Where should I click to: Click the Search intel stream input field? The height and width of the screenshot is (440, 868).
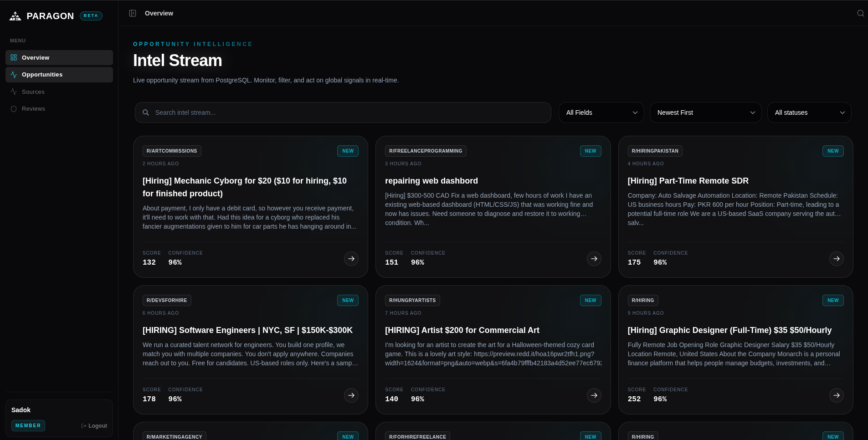(x=343, y=113)
